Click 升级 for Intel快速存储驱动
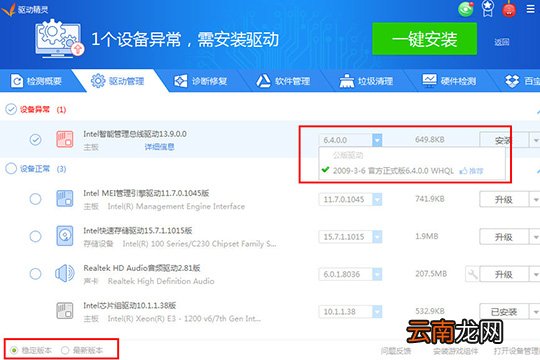Viewport: 540px width, 360px height. (x=504, y=237)
